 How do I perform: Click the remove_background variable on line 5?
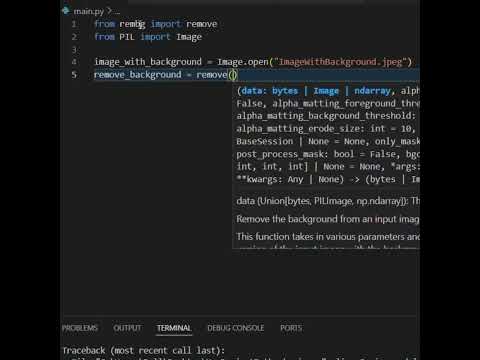pyautogui.click(x=138, y=75)
